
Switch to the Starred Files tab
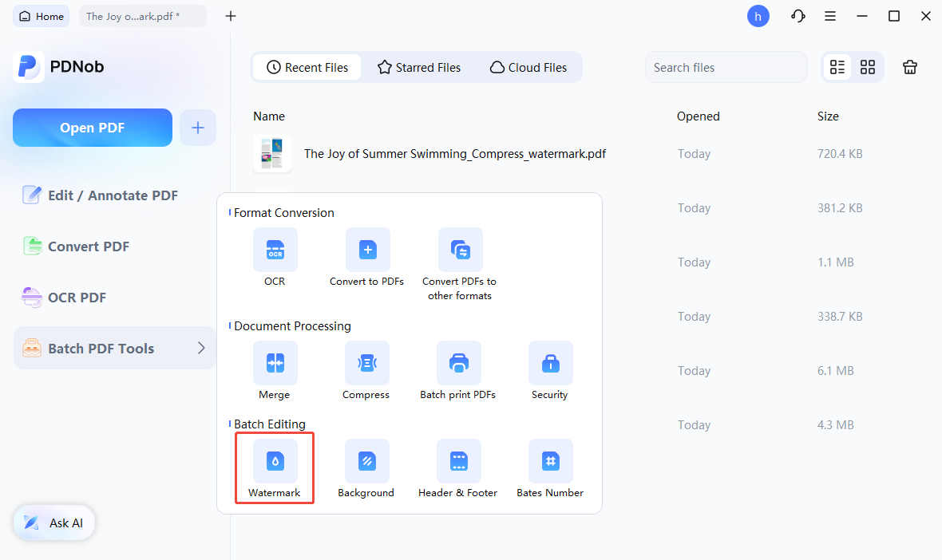[x=419, y=68]
